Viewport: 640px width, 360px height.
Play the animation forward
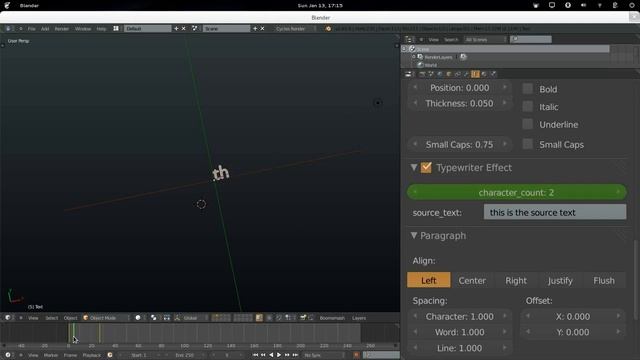[x=279, y=355]
